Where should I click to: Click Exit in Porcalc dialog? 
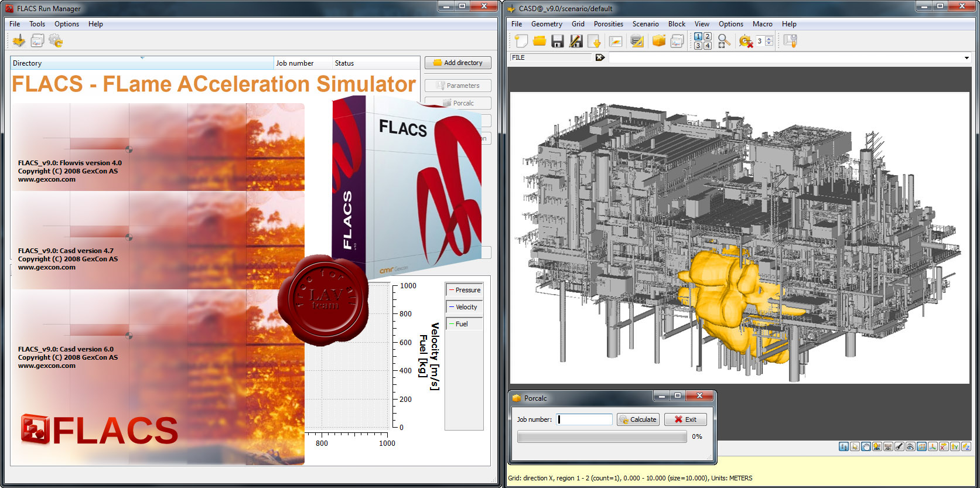click(685, 419)
